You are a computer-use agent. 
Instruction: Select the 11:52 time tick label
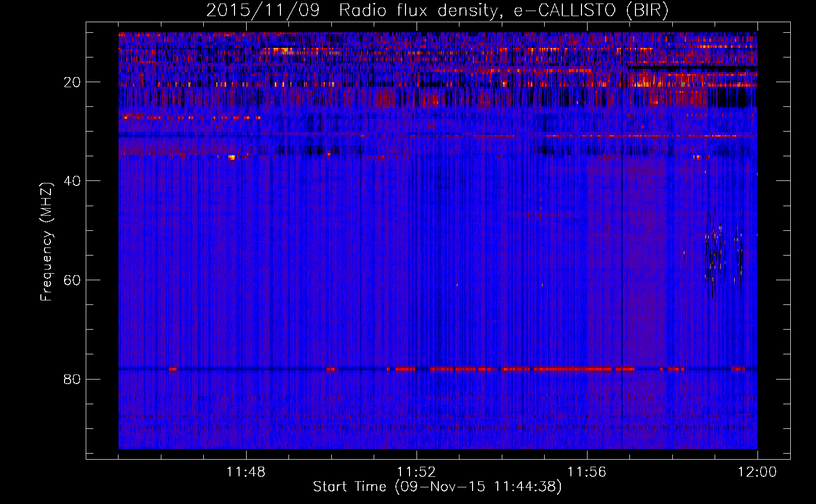click(x=417, y=472)
